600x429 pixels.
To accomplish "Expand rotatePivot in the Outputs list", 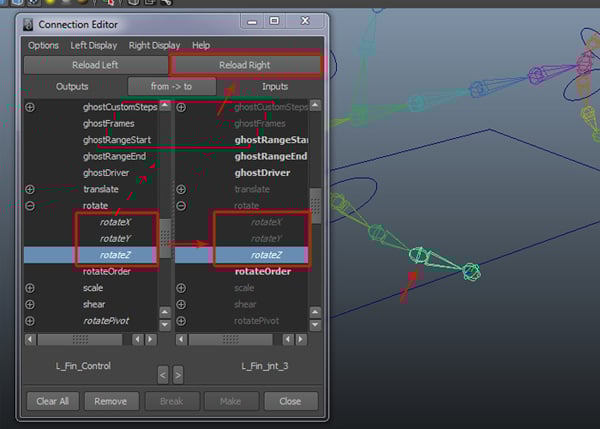I will pyautogui.click(x=30, y=321).
